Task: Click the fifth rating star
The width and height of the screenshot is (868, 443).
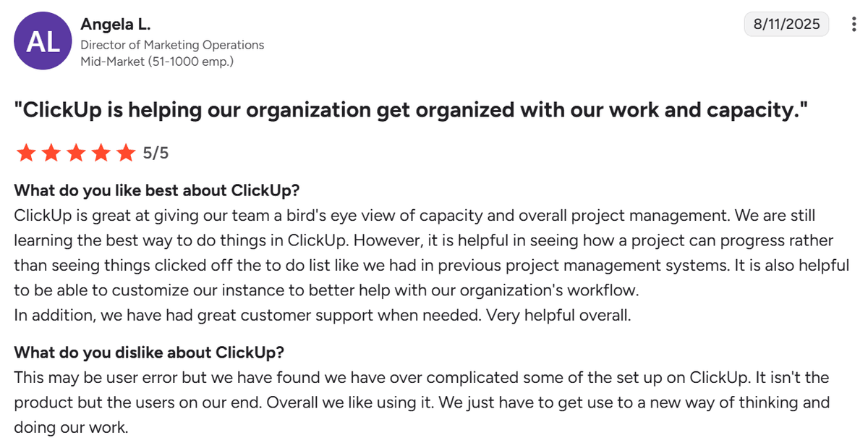Action: tap(126, 153)
